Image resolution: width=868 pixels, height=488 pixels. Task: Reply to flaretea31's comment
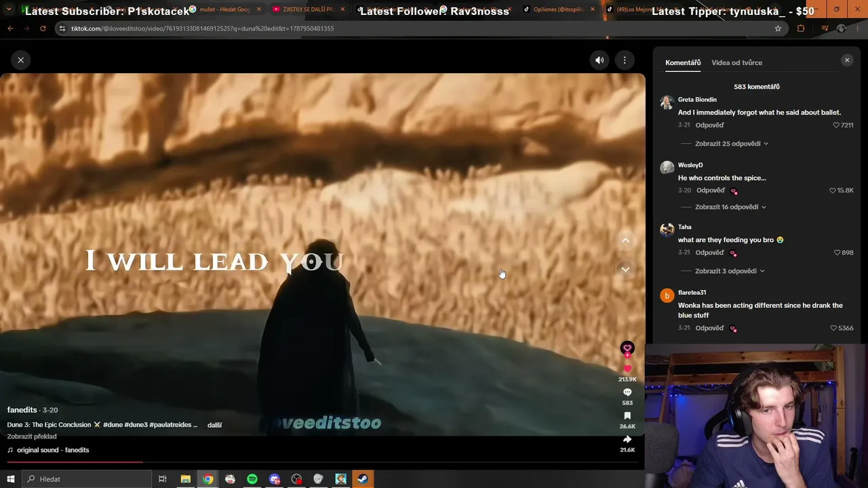point(709,328)
